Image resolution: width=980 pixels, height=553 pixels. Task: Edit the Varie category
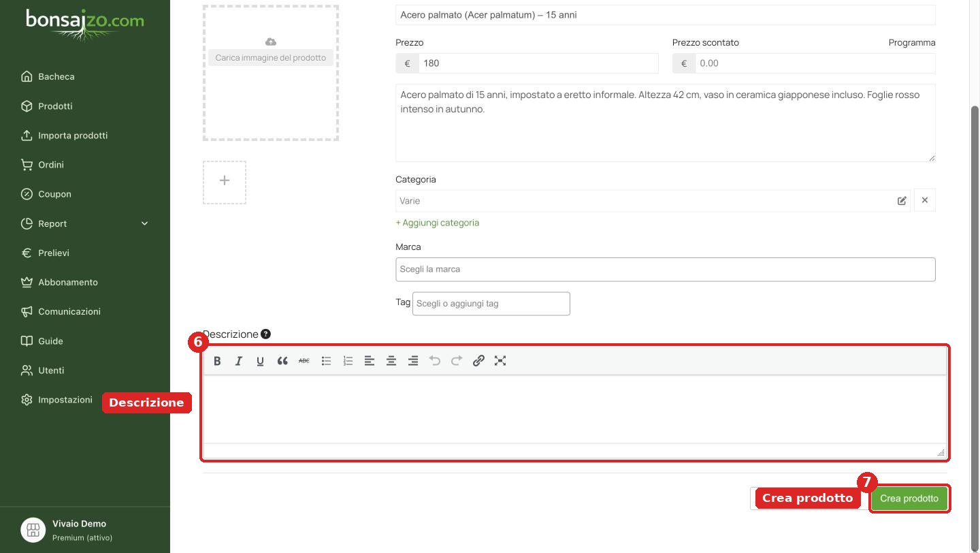coord(902,201)
